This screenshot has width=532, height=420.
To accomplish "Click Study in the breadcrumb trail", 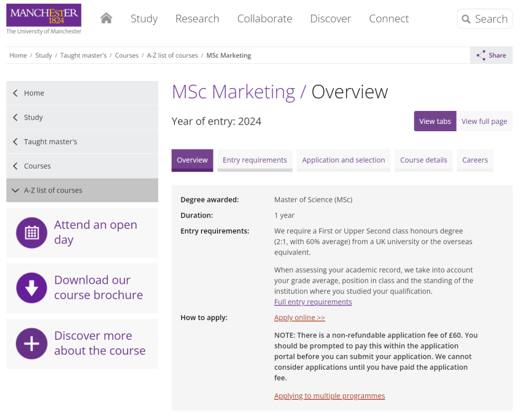I will click(x=44, y=55).
